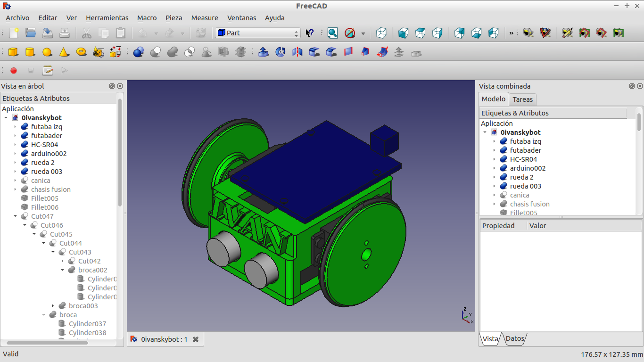The image size is (644, 362).
Task: Open macros dialog notepad icon
Action: pos(48,71)
